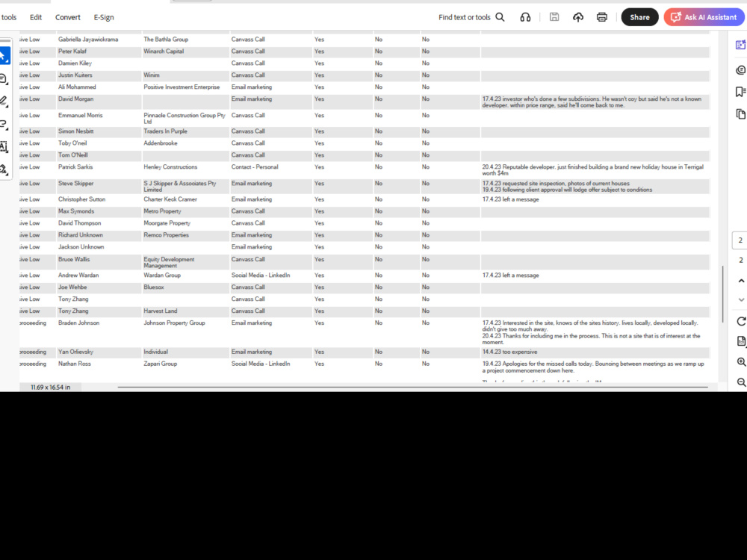Image resolution: width=747 pixels, height=560 pixels.
Task: Click the 14.4.23 too expensive note
Action: (x=509, y=352)
